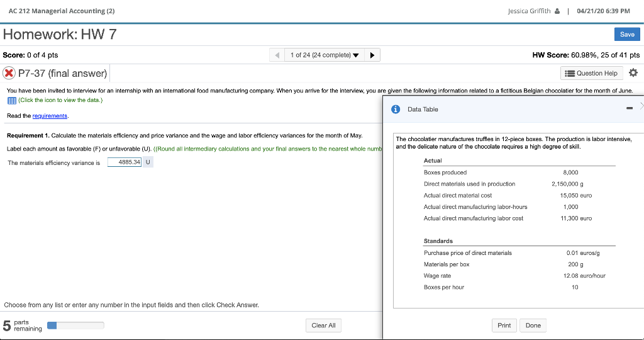Screen dimensions: 644x340
Task: Go to the next question arrow
Action: coord(372,55)
